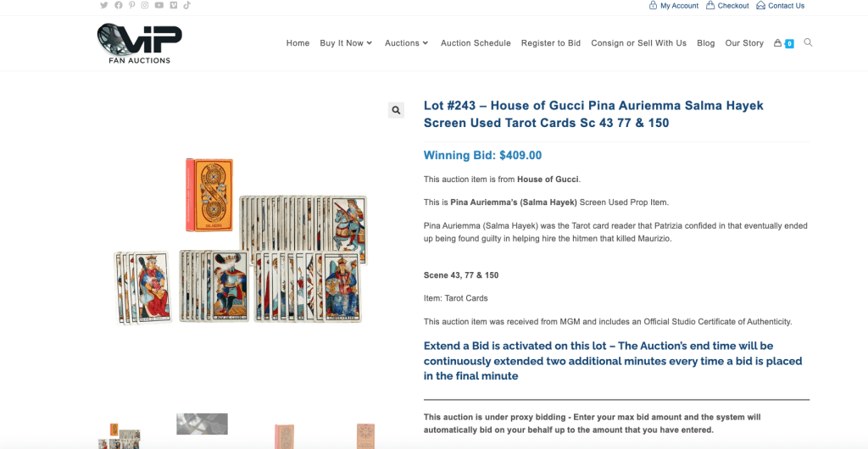Click the header search magnifier icon
Image resolution: width=868 pixels, height=449 pixels.
click(x=808, y=42)
